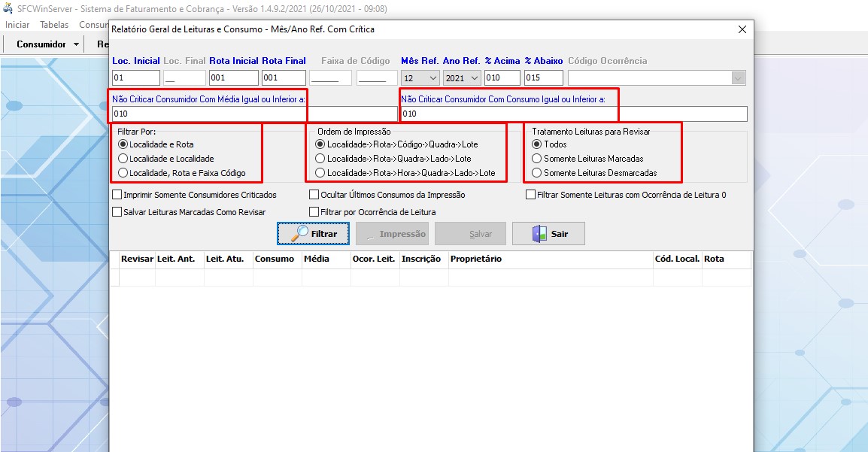Image resolution: width=868 pixels, height=452 pixels.
Task: Click the % Acima input field
Action: (x=502, y=78)
